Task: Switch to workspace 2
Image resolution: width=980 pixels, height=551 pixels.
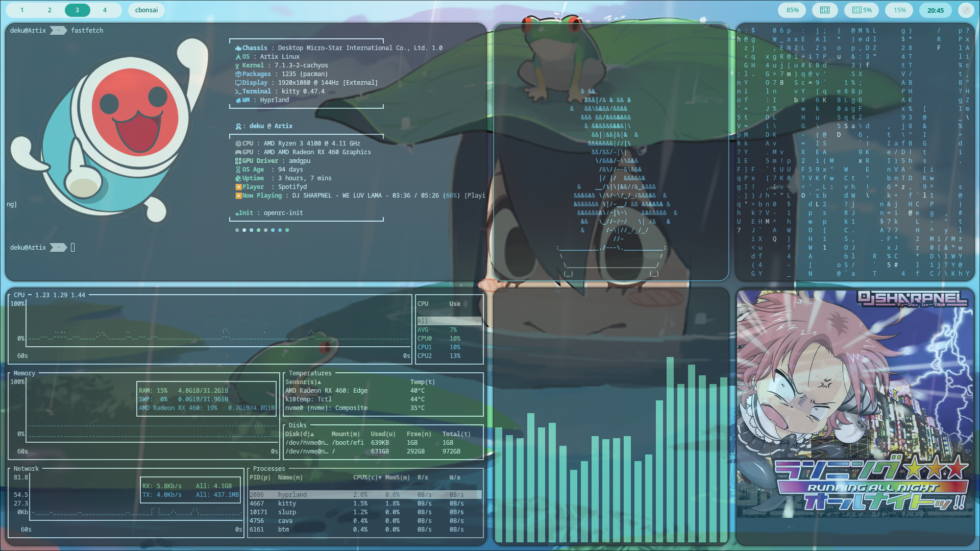Action: pyautogui.click(x=50, y=10)
